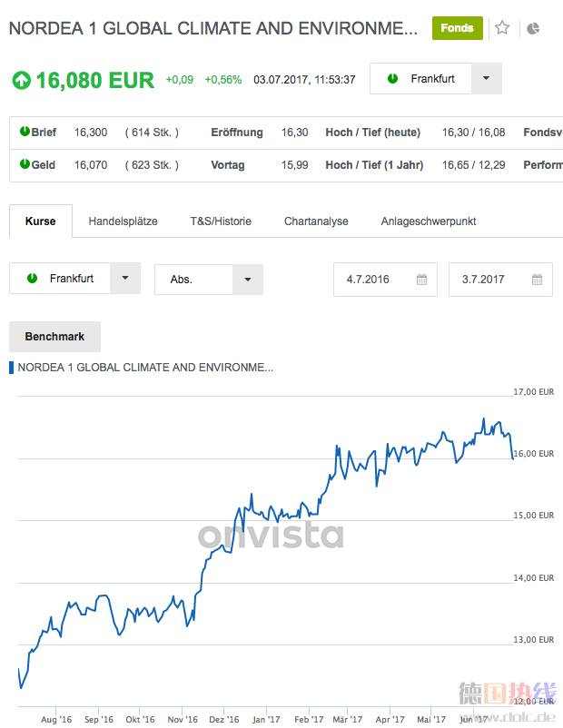The image size is (563, 728).
Task: Click the 15,00 EUR axis label
Action: [533, 516]
